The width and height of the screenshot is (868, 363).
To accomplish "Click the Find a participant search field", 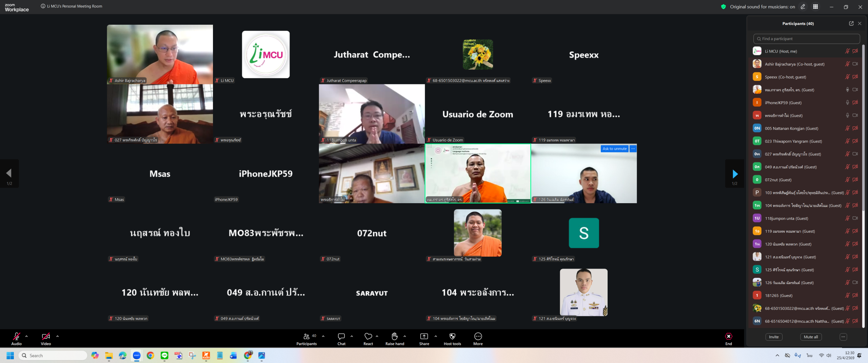I will pyautogui.click(x=806, y=39).
